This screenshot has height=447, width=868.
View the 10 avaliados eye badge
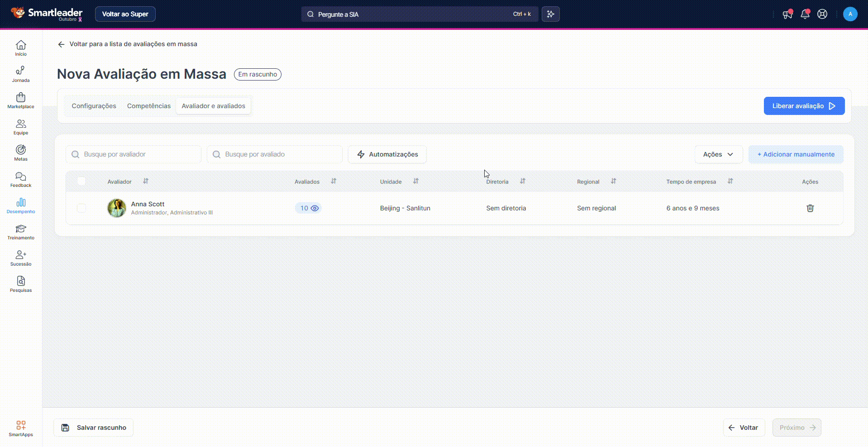point(309,208)
